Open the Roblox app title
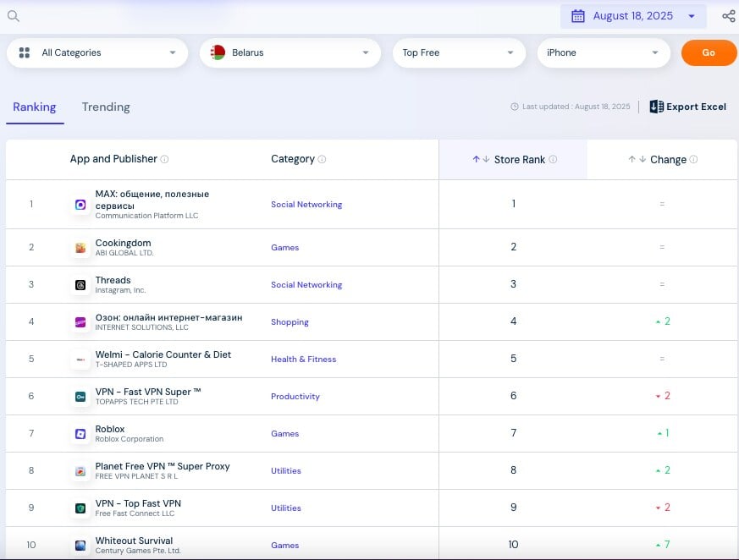 (x=110, y=429)
